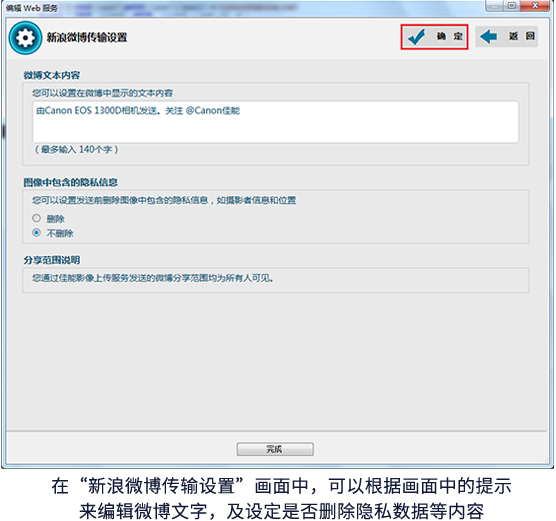
Task: Click the 删除 option label text
Action: point(55,219)
